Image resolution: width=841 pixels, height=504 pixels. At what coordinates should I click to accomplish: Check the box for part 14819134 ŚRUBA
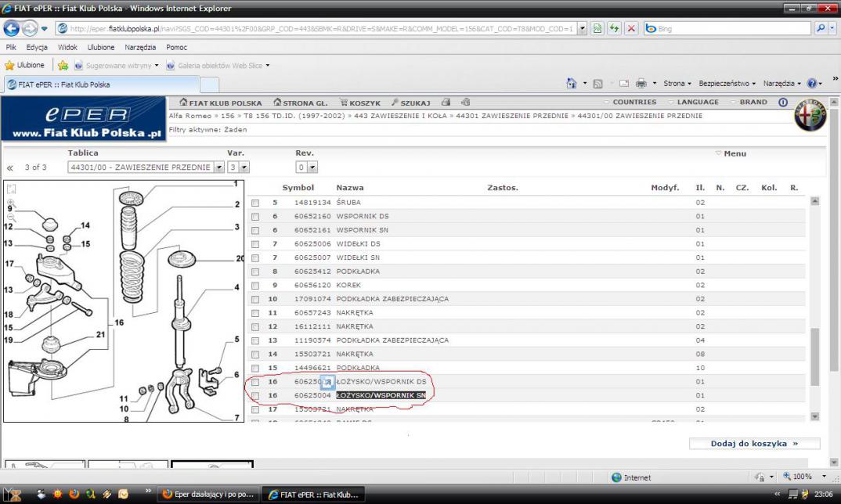tap(255, 203)
